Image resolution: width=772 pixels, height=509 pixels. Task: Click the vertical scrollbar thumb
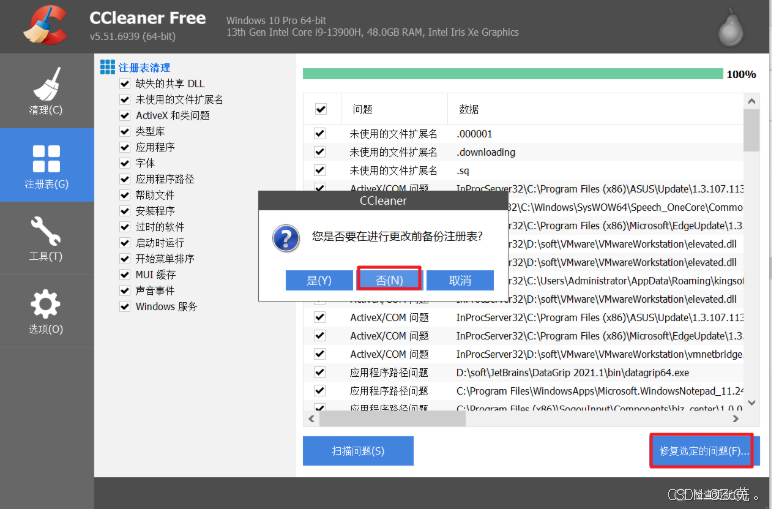coord(751,130)
